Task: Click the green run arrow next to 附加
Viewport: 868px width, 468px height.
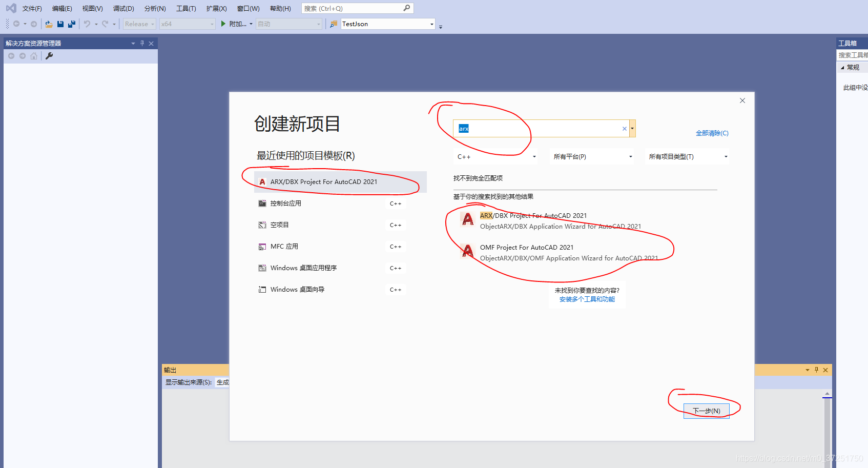Action: click(x=223, y=24)
